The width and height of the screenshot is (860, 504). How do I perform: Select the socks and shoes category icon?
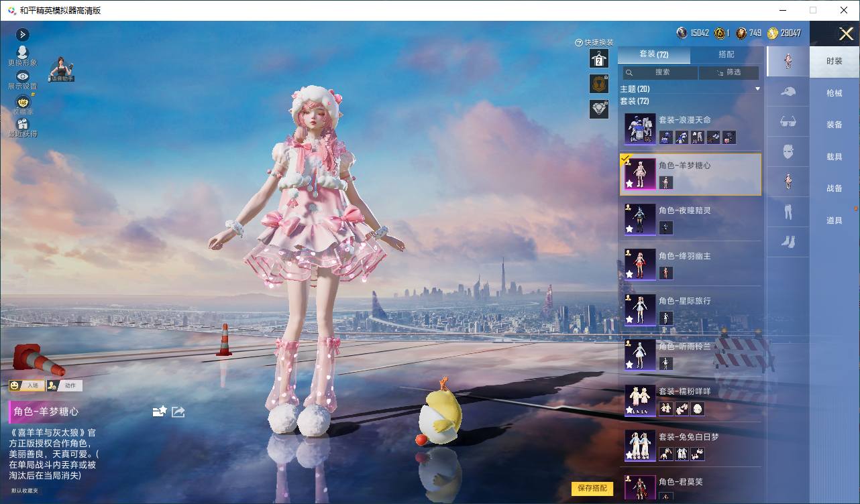coord(788,242)
